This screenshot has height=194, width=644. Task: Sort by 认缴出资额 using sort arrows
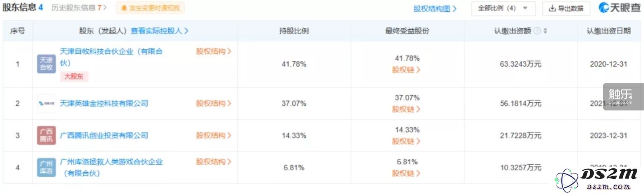(x=545, y=31)
